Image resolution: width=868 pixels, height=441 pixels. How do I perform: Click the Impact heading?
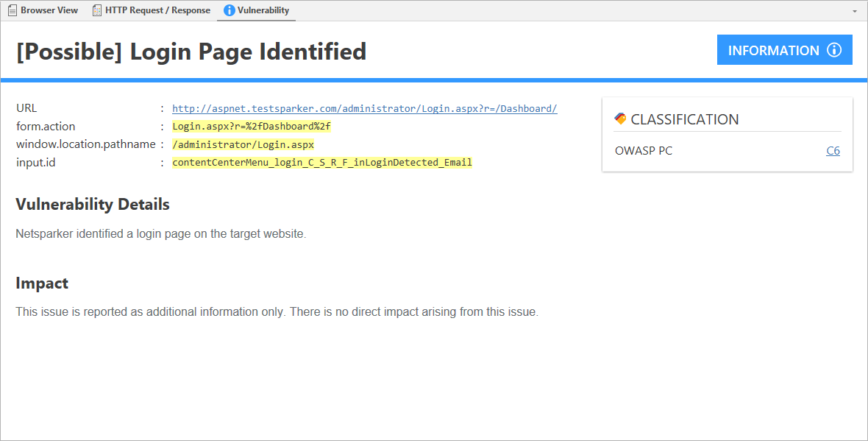click(41, 282)
